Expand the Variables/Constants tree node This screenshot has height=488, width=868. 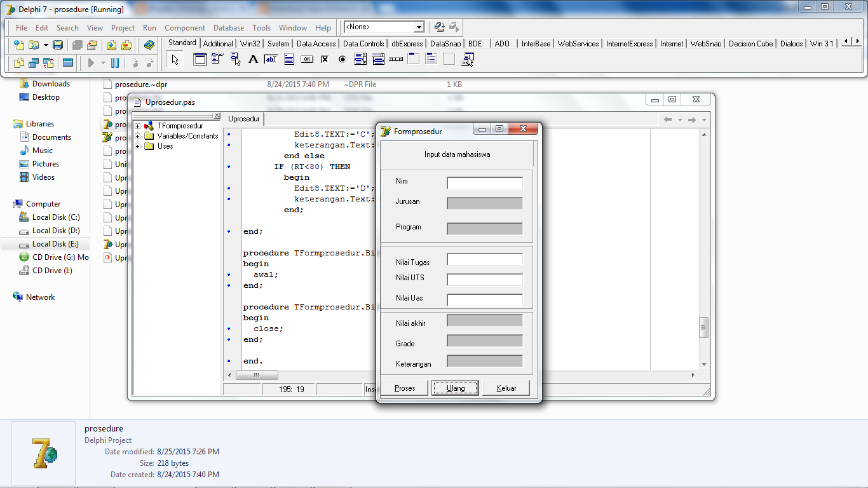click(x=138, y=136)
